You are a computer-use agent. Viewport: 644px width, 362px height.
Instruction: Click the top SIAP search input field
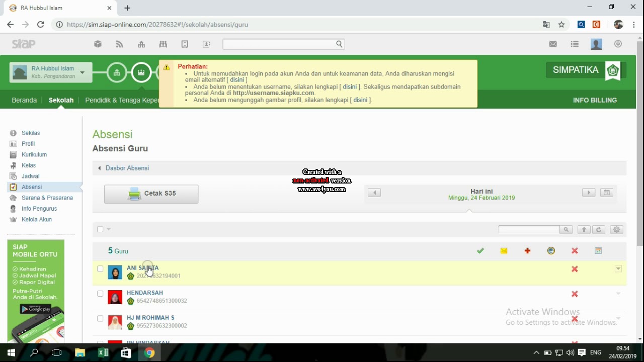[x=279, y=44]
